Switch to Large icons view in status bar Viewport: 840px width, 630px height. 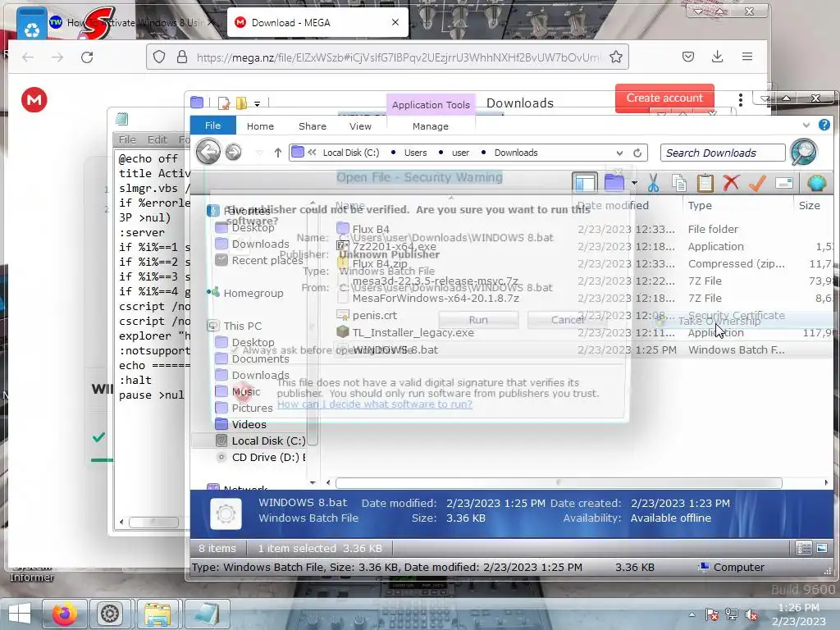[822, 548]
